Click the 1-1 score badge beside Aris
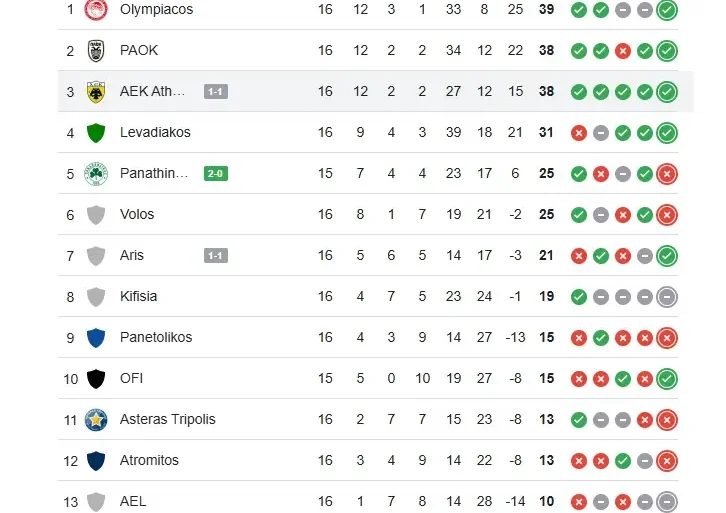 (215, 256)
